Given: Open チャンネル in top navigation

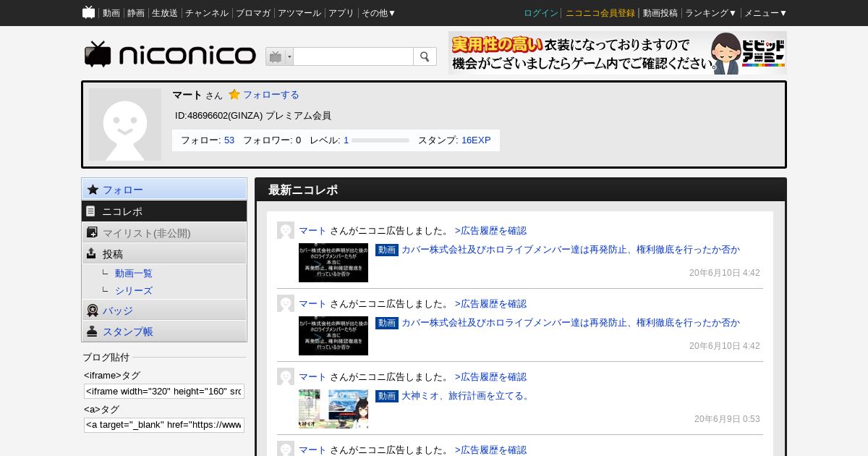Looking at the screenshot, I should [x=207, y=13].
